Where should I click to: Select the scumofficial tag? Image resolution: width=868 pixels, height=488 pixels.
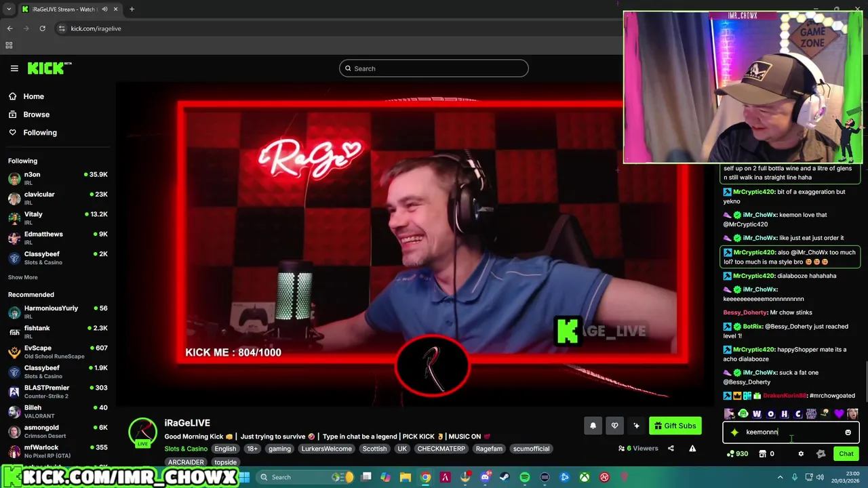point(531,449)
